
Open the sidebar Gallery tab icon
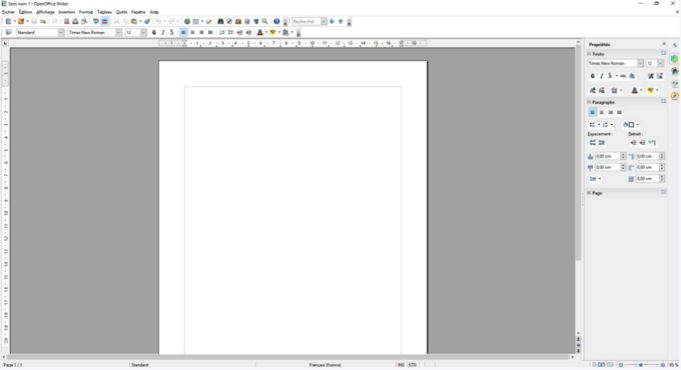(x=674, y=84)
